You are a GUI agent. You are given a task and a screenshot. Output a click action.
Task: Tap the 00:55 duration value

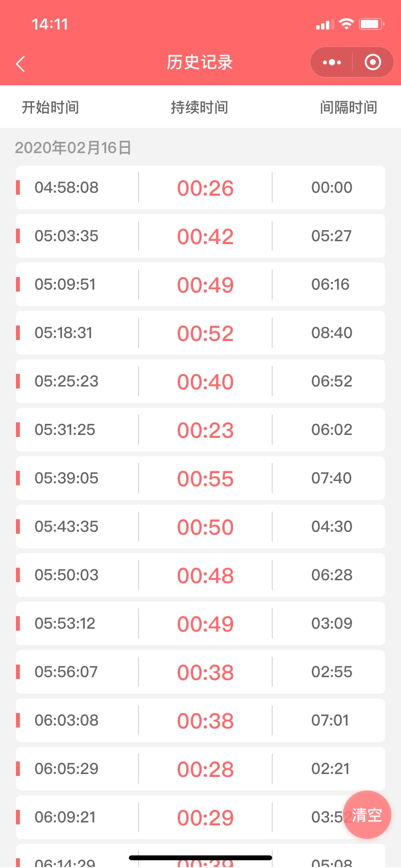click(x=205, y=479)
